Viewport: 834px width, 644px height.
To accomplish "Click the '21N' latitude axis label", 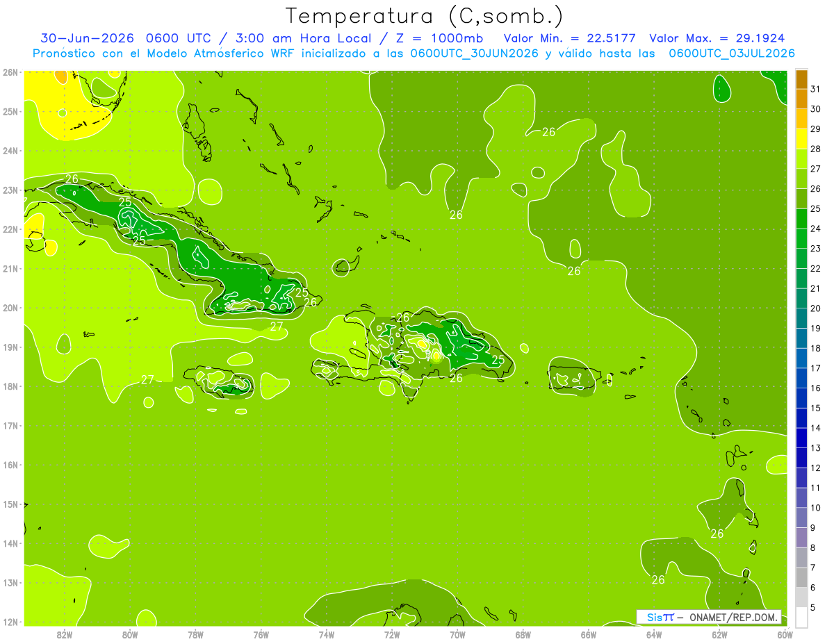I will coord(10,268).
